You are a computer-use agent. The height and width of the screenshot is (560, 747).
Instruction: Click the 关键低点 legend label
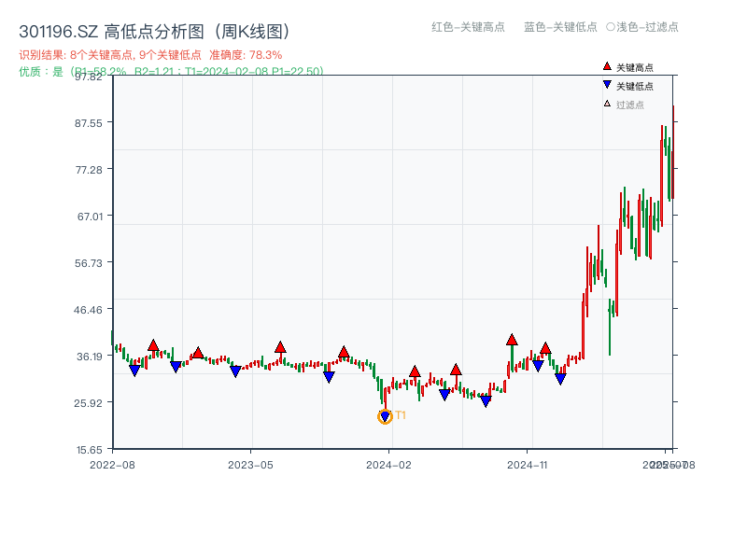[635, 86]
